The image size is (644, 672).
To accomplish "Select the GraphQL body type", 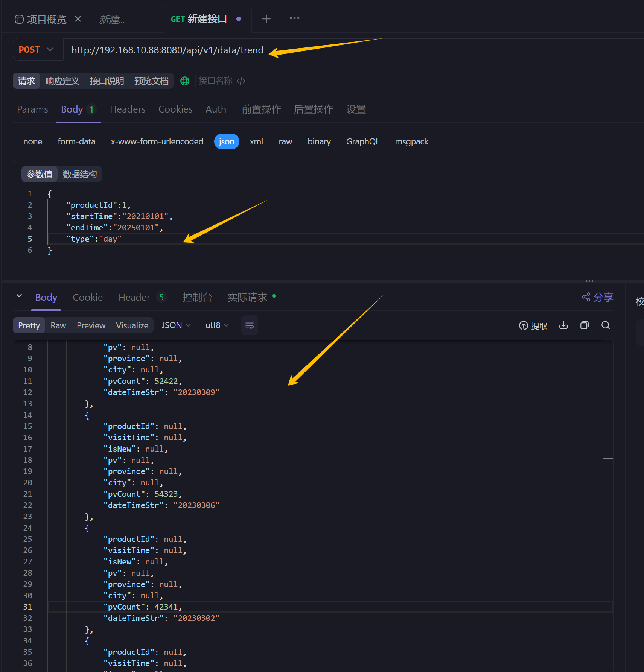I will point(363,141).
